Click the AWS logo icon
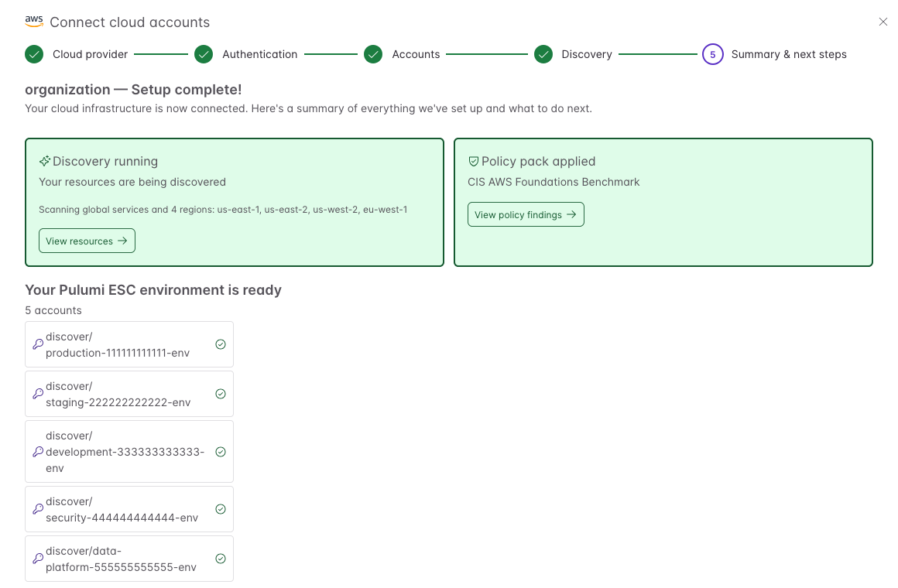 (34, 22)
